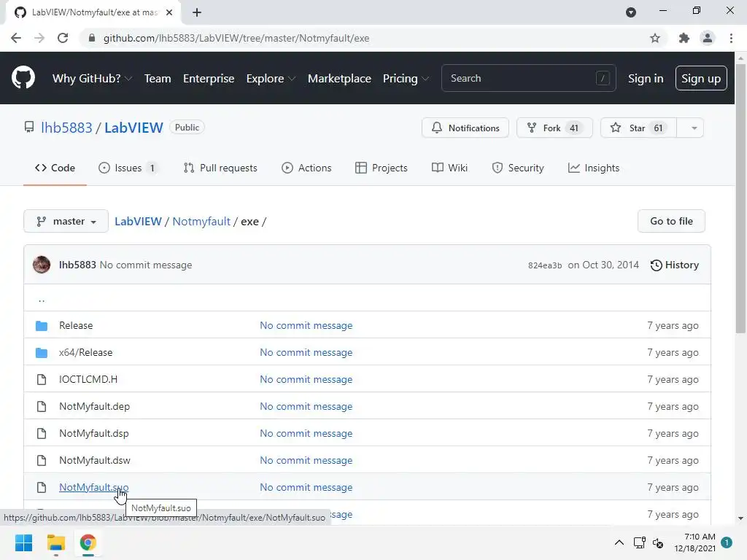Click the file icon beside NotMyfault.dsp

pos(42,433)
